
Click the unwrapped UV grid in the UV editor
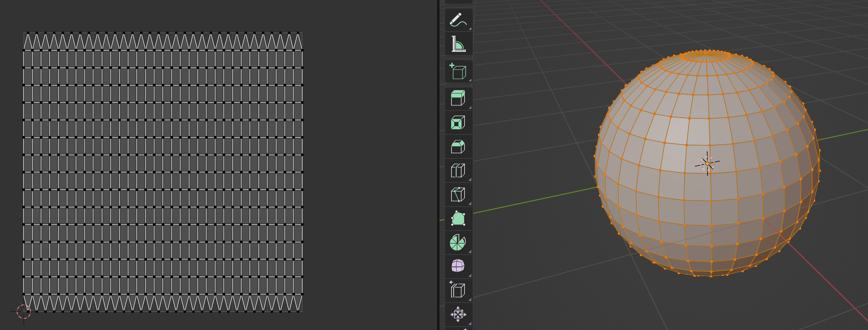tap(163, 172)
